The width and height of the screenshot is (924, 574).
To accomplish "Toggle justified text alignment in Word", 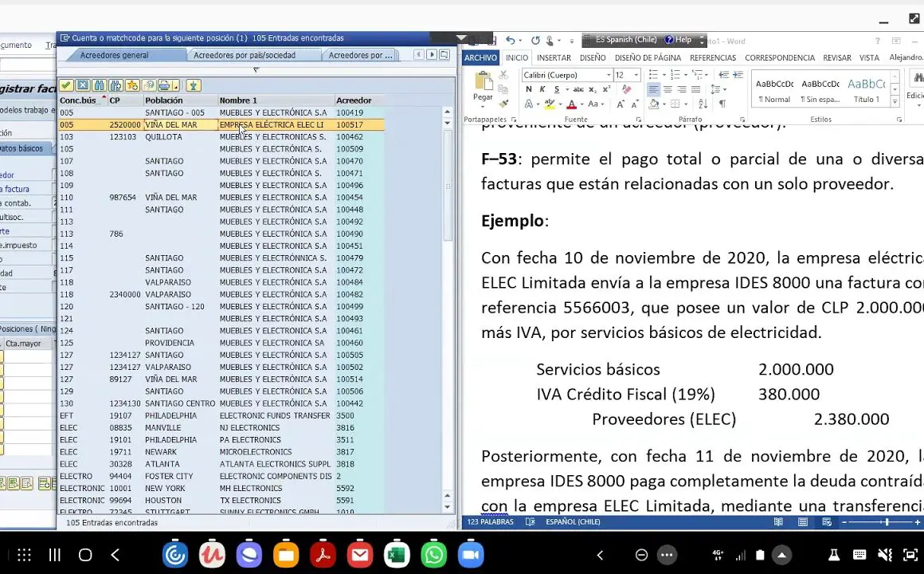I will click(x=696, y=89).
